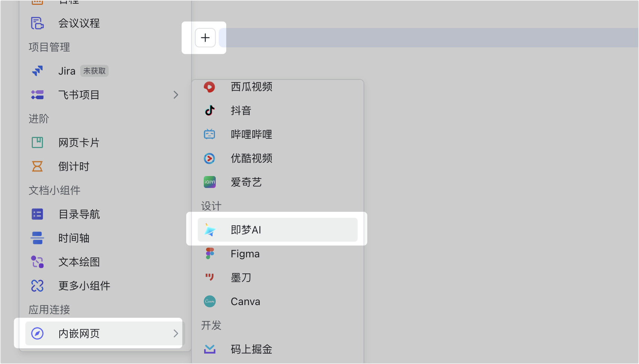Click the Figma logo icon
The width and height of the screenshot is (639, 364).
[210, 254]
